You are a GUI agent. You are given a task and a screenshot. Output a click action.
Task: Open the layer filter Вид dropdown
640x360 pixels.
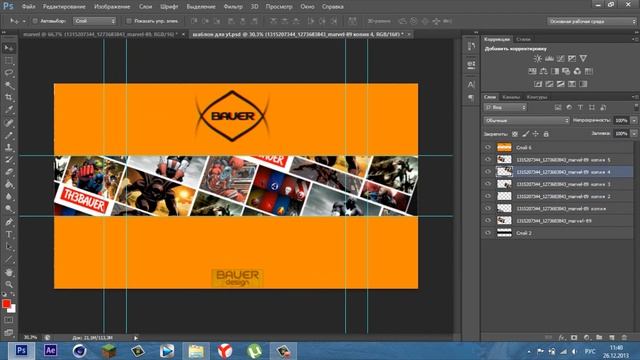point(506,107)
